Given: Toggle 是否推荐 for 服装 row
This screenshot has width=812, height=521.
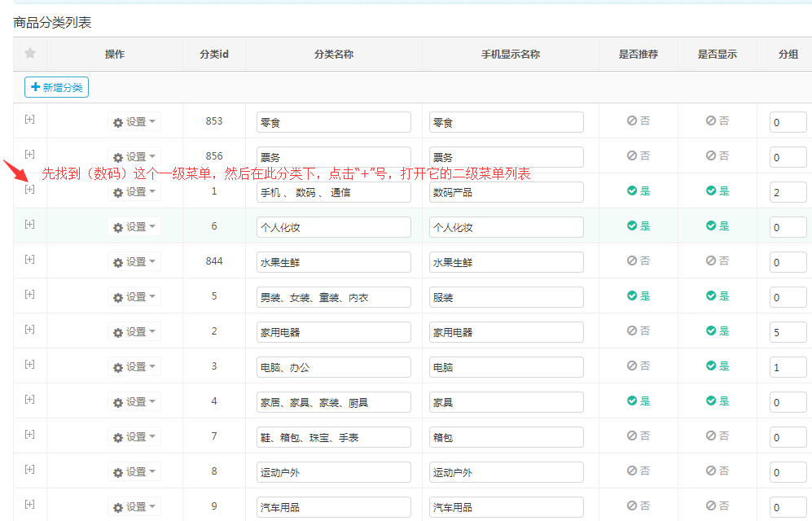Looking at the screenshot, I should [x=638, y=296].
